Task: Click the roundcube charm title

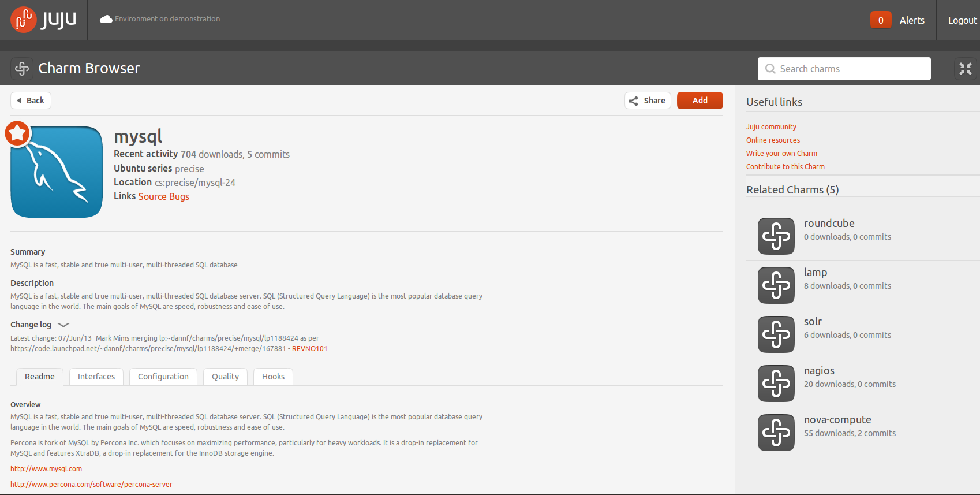Action: pyautogui.click(x=829, y=224)
